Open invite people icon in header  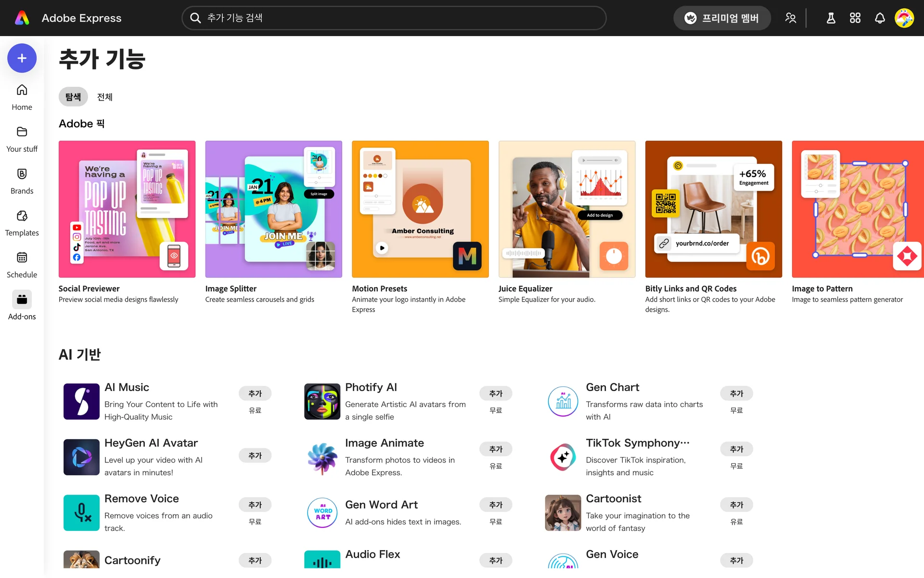(790, 18)
